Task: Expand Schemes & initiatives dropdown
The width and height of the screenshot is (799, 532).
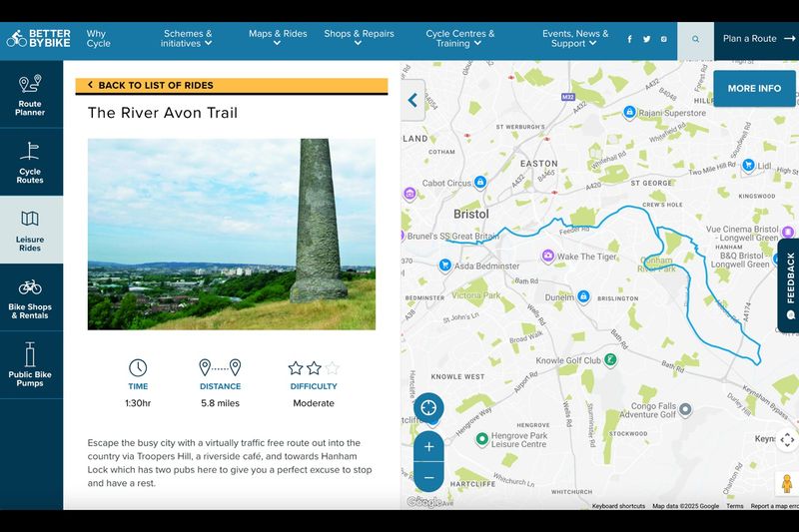Action: click(x=187, y=39)
